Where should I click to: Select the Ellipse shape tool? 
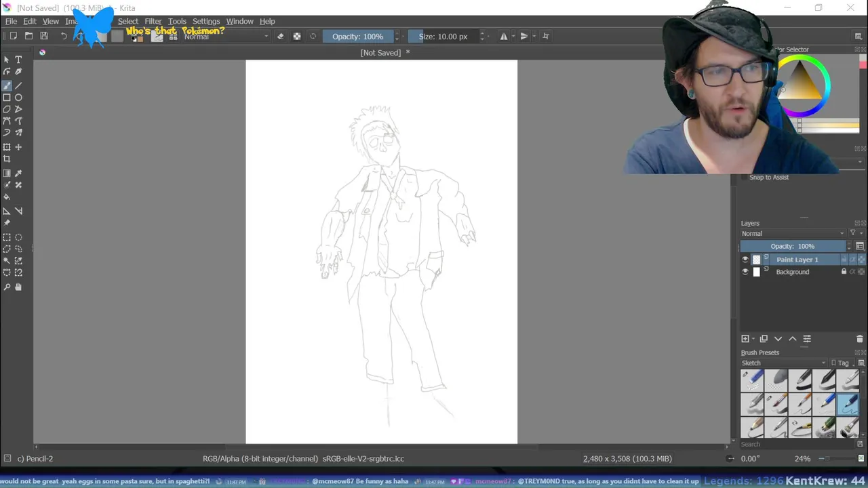click(18, 98)
